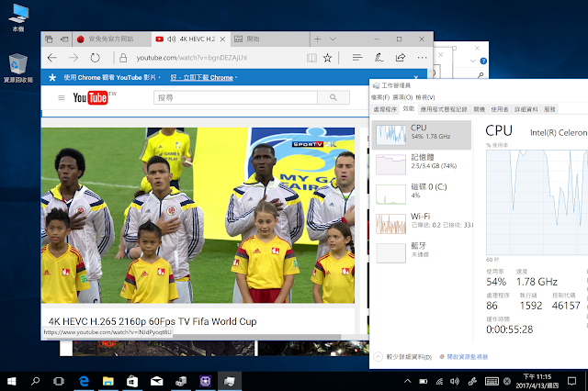Click the YouTube 搜尋 search box

tap(235, 97)
